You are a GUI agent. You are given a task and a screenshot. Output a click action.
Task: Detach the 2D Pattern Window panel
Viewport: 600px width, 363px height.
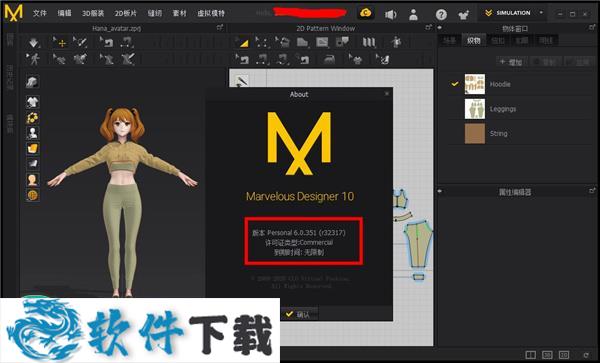[428, 27]
